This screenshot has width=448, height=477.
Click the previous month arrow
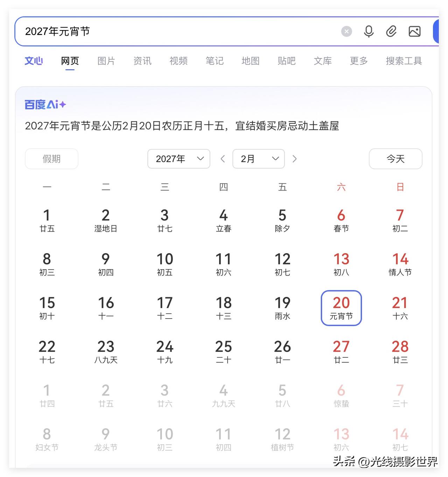coord(223,159)
